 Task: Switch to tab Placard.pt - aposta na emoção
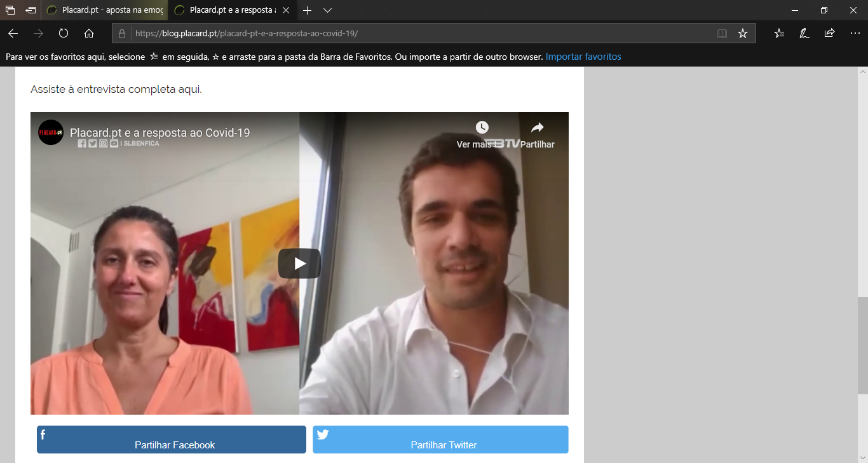pos(105,10)
